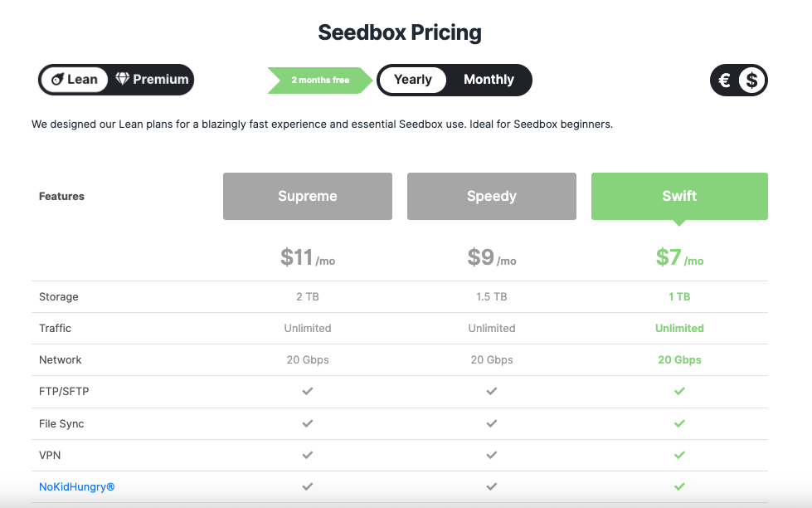Viewport: 812px width, 508px height.
Task: Click the Supreme VPN checkmark
Action: 308,455
